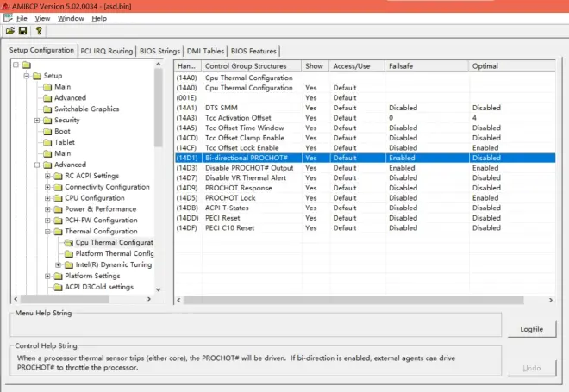This screenshot has width=569, height=392.
Task: Click the Show column header
Action: [315, 66]
